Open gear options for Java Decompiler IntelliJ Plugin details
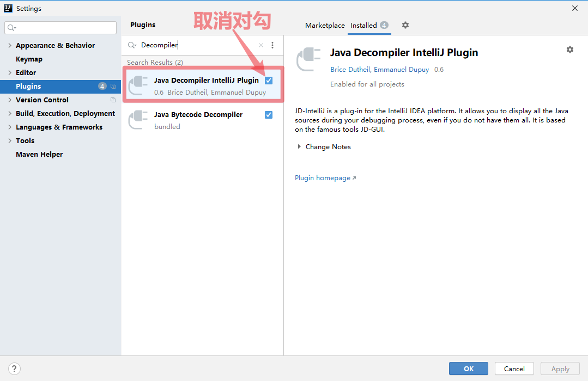 [570, 50]
